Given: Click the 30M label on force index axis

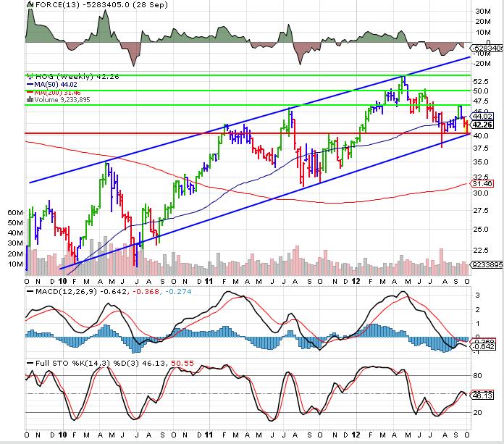Looking at the screenshot, I should tap(483, 12).
